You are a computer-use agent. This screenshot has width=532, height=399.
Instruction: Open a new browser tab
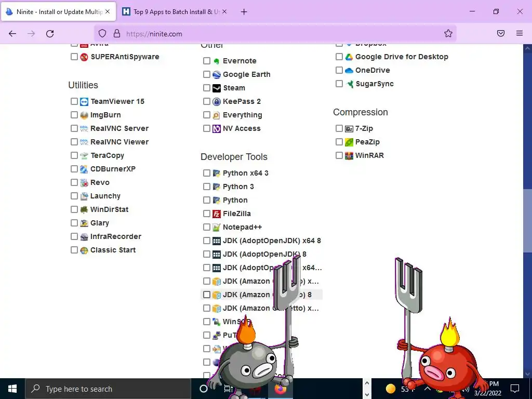click(244, 12)
